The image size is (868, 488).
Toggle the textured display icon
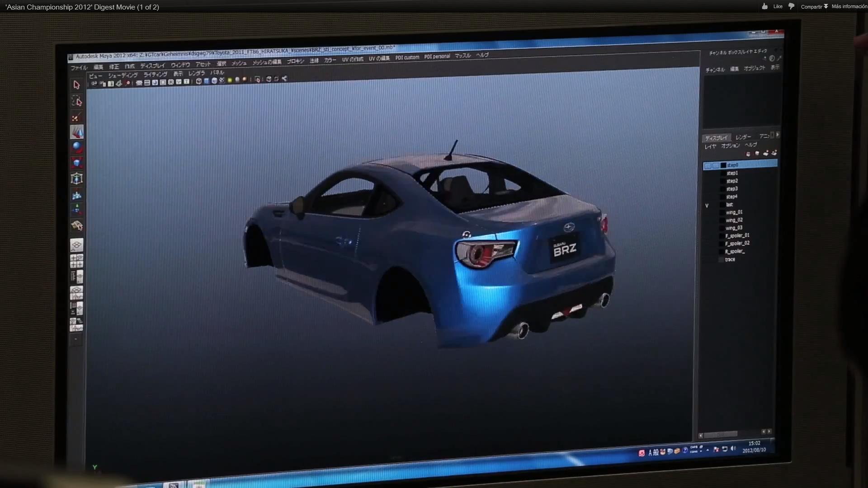[222, 80]
